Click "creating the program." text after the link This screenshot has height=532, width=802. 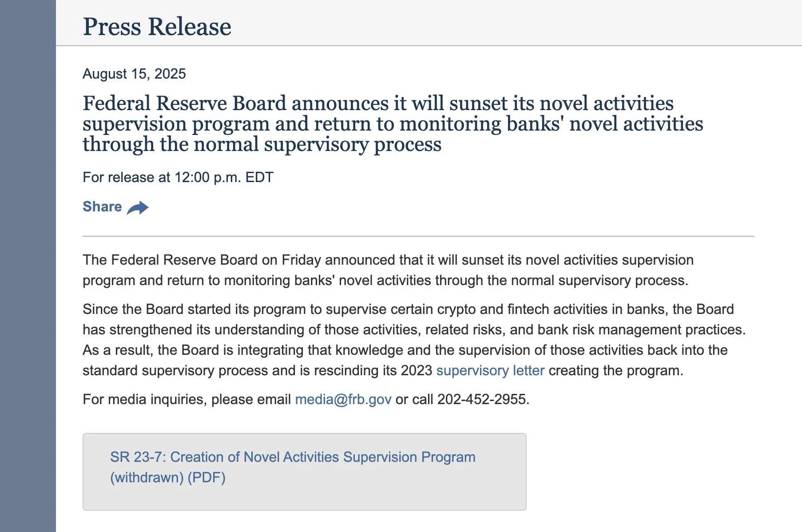point(616,370)
